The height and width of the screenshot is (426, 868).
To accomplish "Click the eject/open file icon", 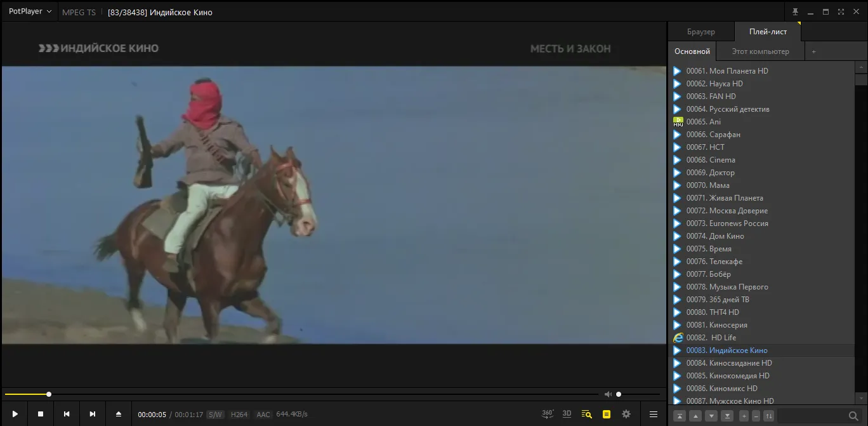I will (x=118, y=414).
